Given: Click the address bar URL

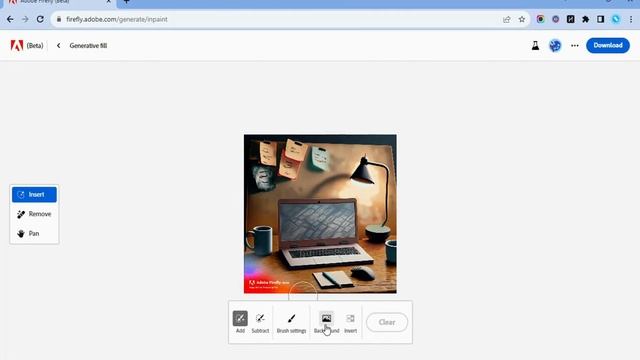Looking at the screenshot, I should point(117,19).
